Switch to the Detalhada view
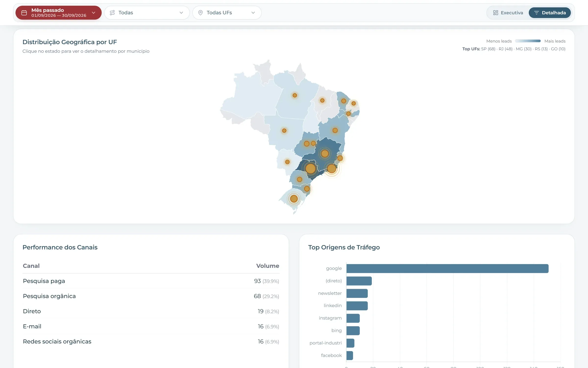 pyautogui.click(x=550, y=13)
